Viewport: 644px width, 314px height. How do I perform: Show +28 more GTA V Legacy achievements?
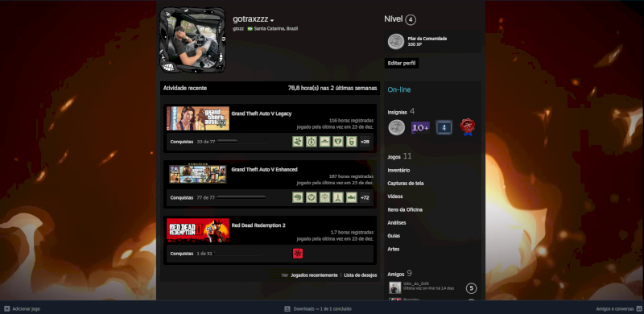(x=365, y=142)
